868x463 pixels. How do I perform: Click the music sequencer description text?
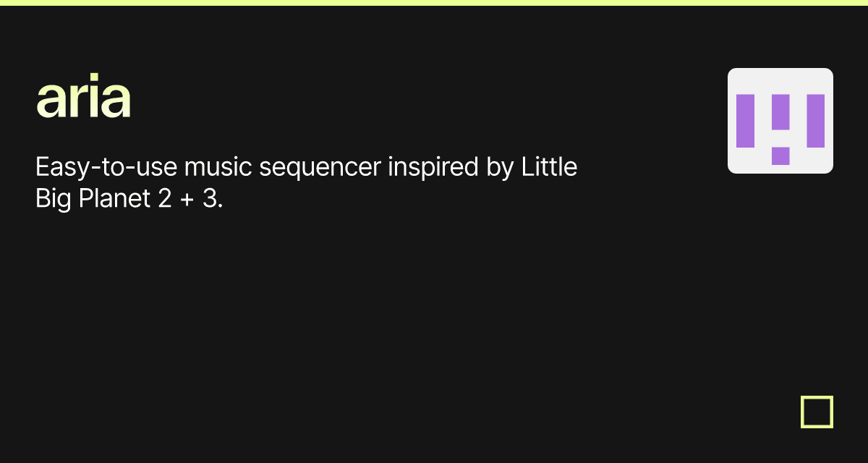pyautogui.click(x=306, y=182)
